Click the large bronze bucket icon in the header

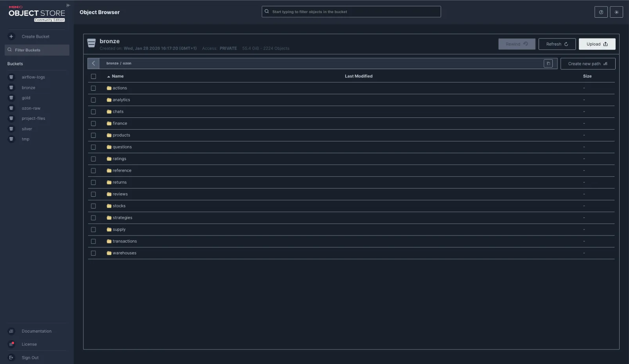(91, 43)
